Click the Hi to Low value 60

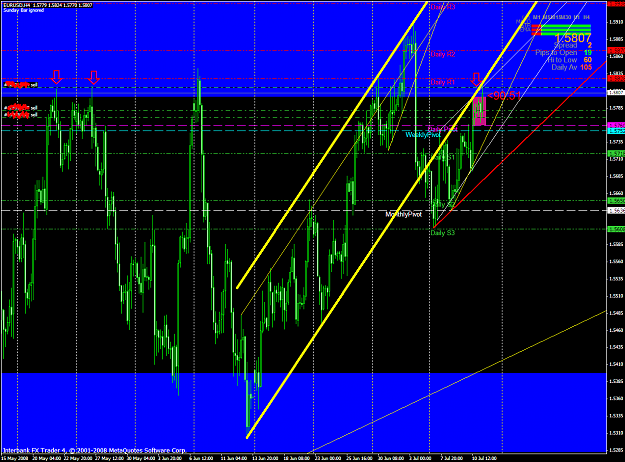(x=588, y=60)
